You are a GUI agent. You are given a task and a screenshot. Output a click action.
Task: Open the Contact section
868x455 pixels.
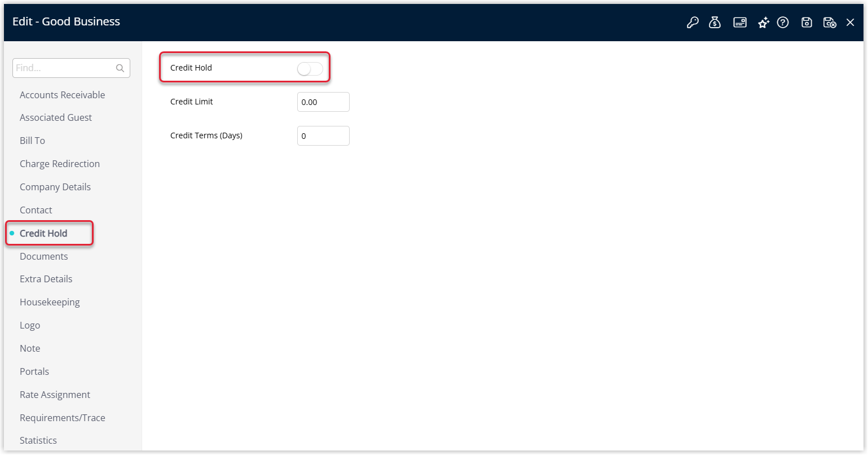(x=36, y=210)
